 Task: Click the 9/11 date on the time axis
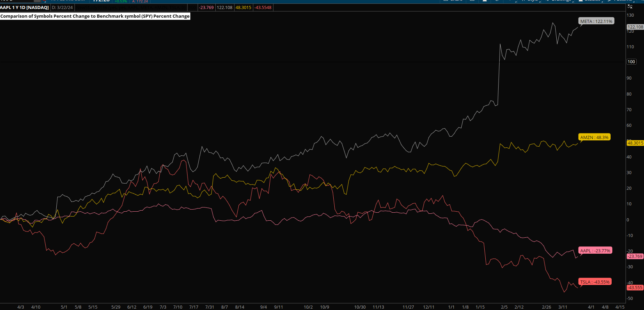point(279,307)
